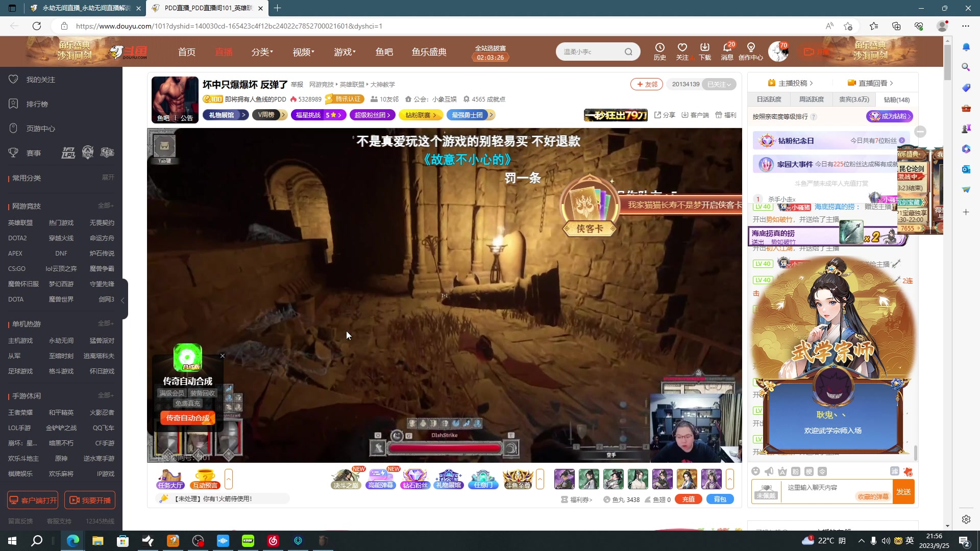This screenshot has width=980, height=551.
Task: Click the 梗 meme chat icon
Action: 809,471
